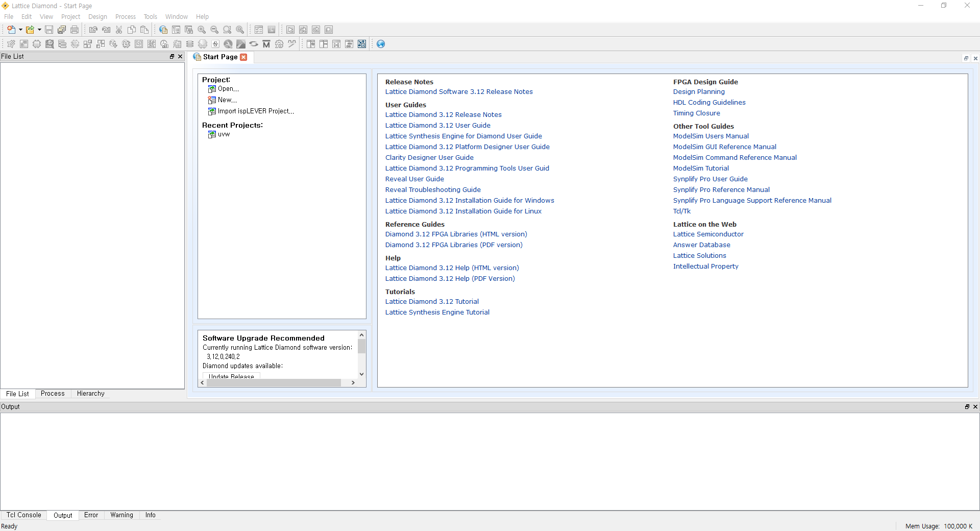Viewport: 980px width, 531px height.
Task: Expand the Open project dropdown arrow
Action: (x=39, y=30)
